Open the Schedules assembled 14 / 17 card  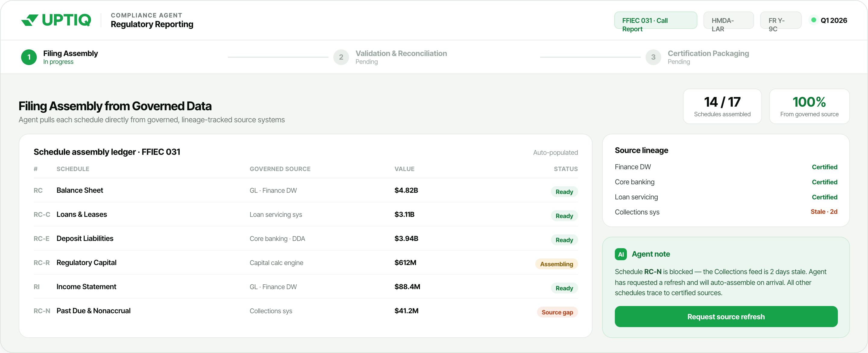pyautogui.click(x=722, y=106)
